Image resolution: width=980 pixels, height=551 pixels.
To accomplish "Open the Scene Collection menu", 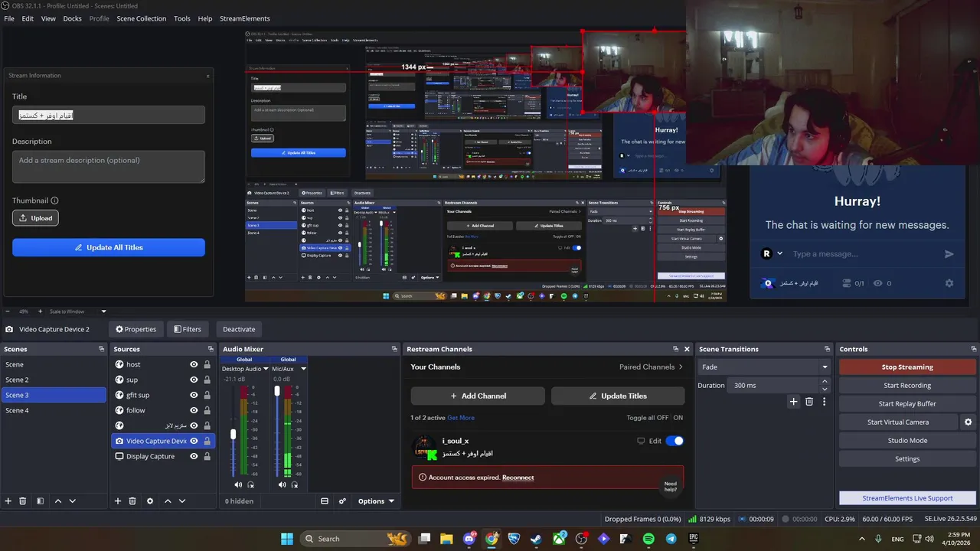I will pyautogui.click(x=142, y=18).
